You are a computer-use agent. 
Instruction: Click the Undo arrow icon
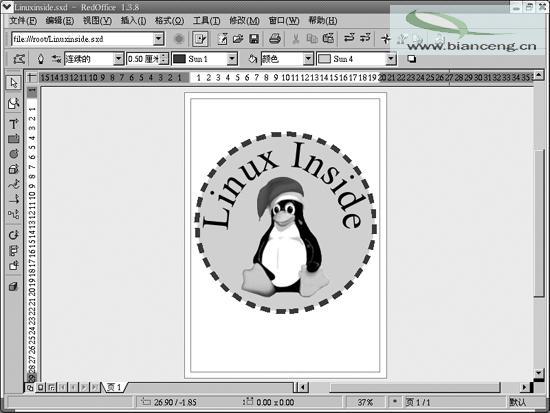coord(349,38)
